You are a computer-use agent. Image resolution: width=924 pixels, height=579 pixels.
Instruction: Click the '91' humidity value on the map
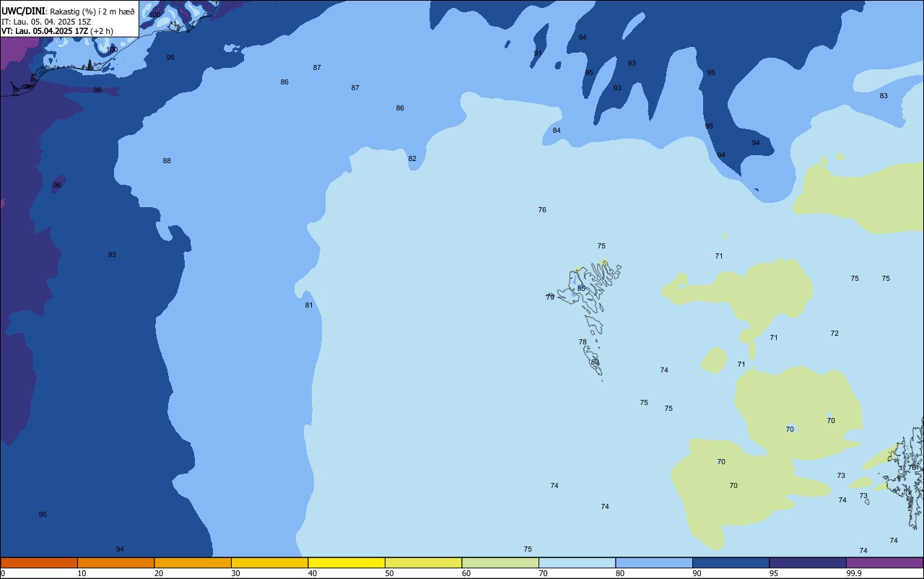[538, 53]
